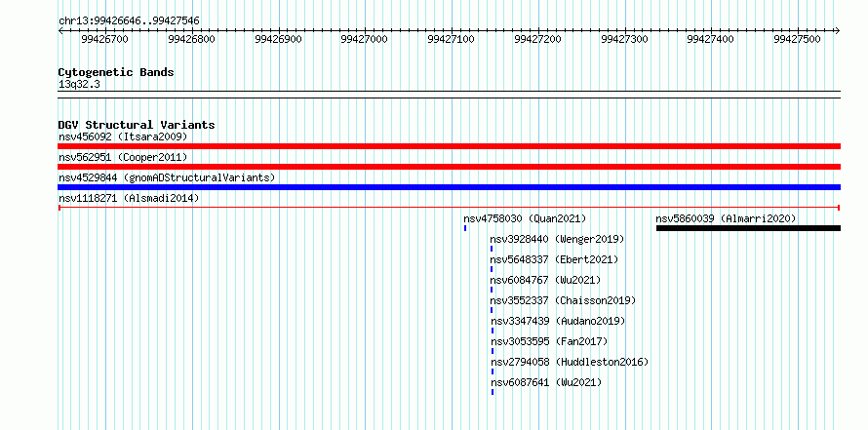Click ruler position 99427300
The height and width of the screenshot is (430, 868).
point(625,39)
